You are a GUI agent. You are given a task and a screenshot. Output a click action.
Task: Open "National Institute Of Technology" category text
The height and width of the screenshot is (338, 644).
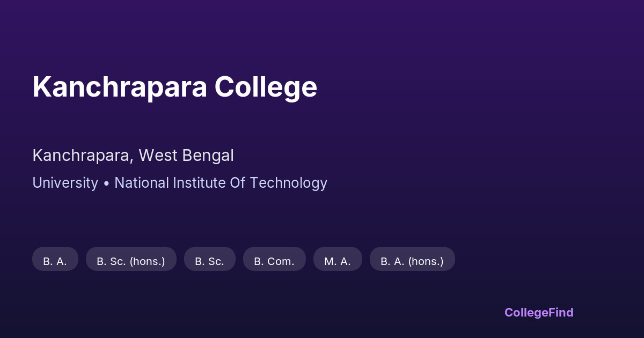221,183
